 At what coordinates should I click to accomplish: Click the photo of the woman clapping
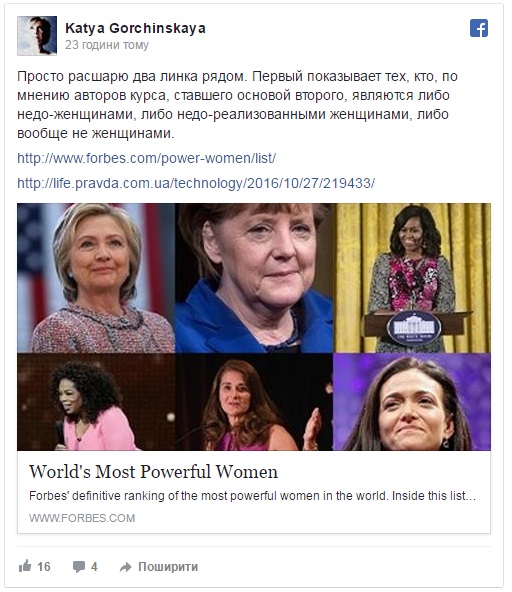[254, 402]
